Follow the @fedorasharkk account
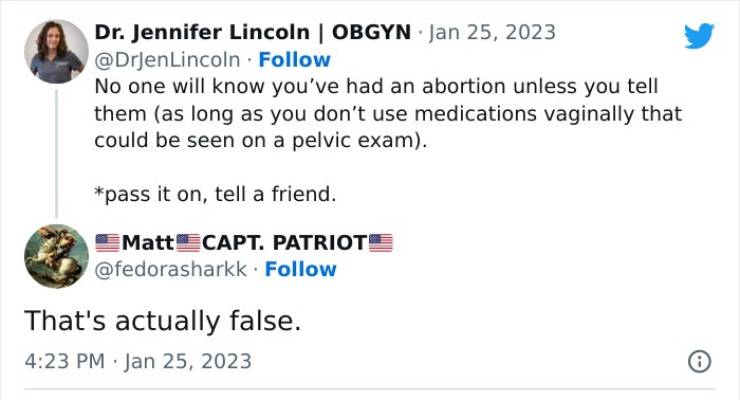The height and width of the screenshot is (400, 740). click(301, 269)
